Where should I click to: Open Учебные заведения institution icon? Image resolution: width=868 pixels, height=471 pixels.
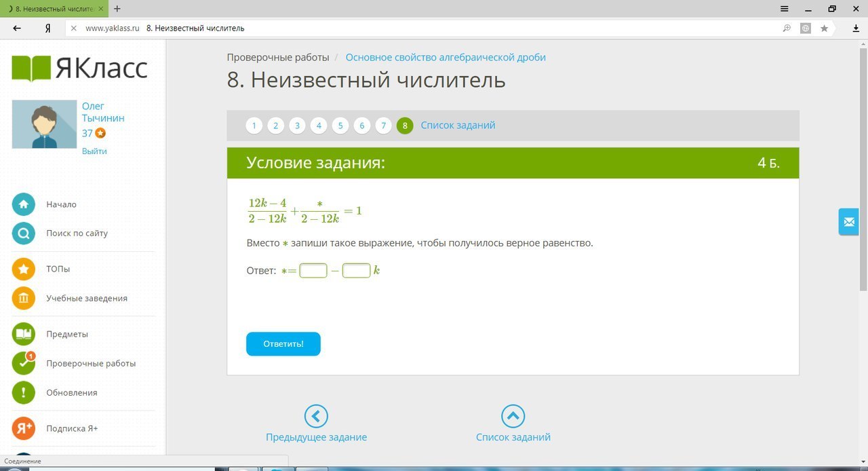(24, 298)
